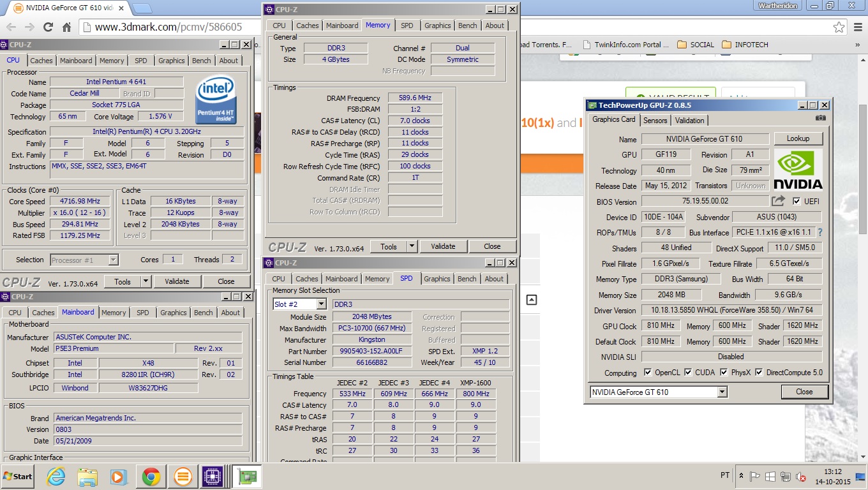Click Close in the Memory tab window

pos(492,246)
